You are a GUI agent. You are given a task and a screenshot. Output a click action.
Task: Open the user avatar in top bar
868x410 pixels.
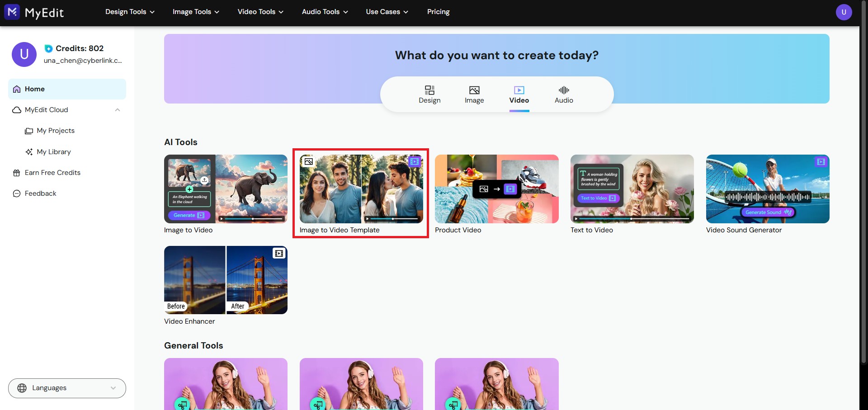pos(844,12)
